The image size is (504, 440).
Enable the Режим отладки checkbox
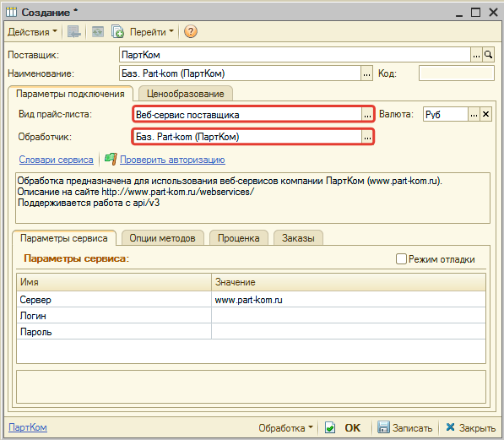401,259
